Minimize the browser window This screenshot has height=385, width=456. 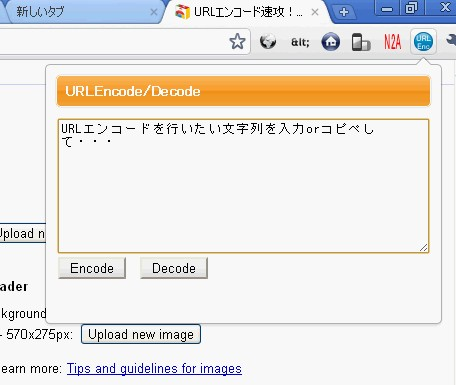[x=387, y=8]
